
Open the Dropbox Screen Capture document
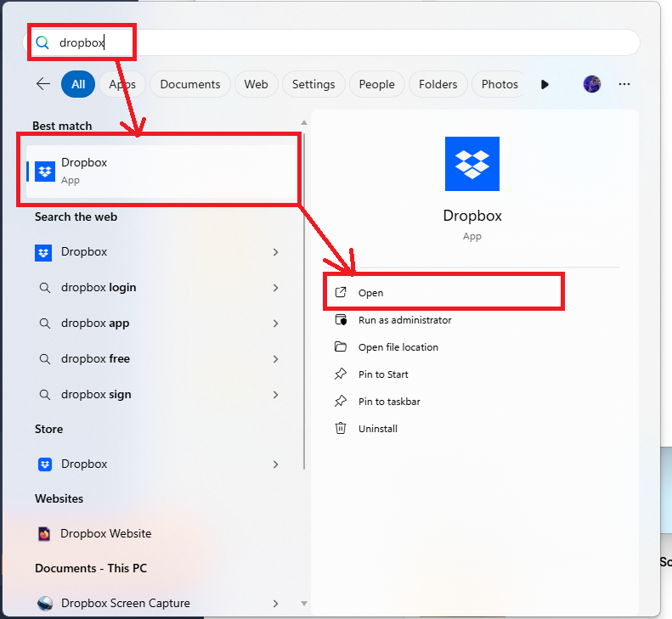point(125,603)
